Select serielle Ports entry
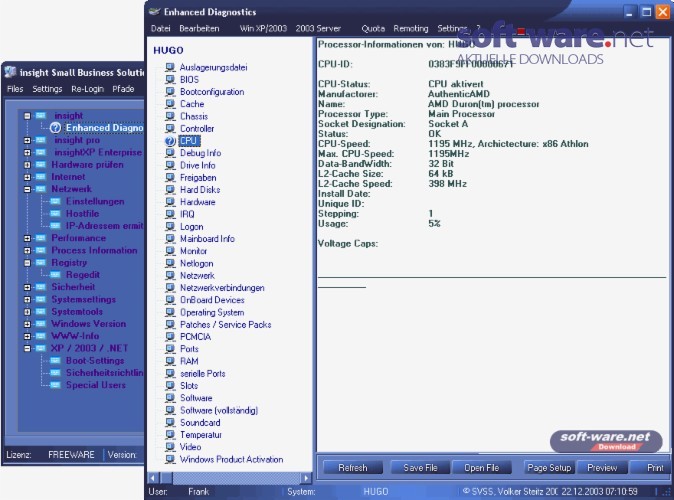Viewport: 674px width, 500px height. point(202,374)
